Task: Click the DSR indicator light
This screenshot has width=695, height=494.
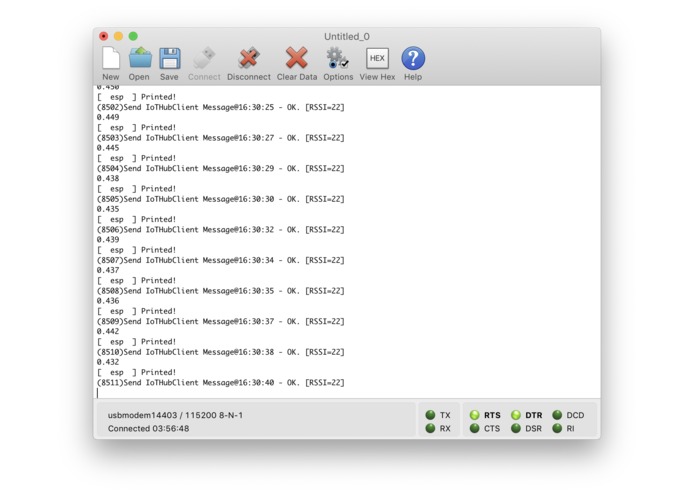Action: [516, 428]
